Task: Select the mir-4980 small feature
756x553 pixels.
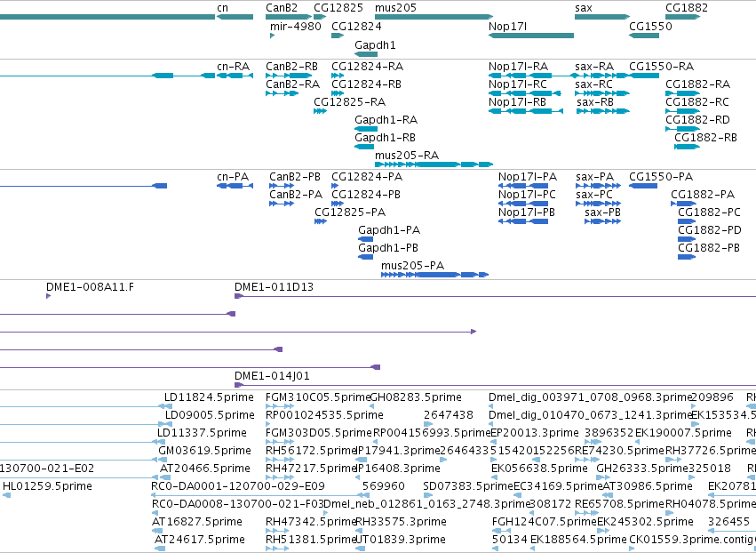Action: click(x=272, y=36)
